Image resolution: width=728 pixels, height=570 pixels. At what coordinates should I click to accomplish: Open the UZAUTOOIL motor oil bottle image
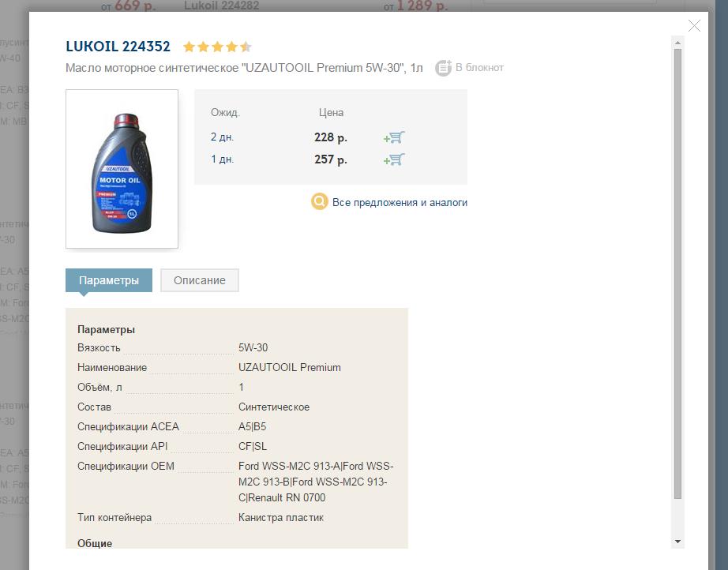click(x=122, y=169)
